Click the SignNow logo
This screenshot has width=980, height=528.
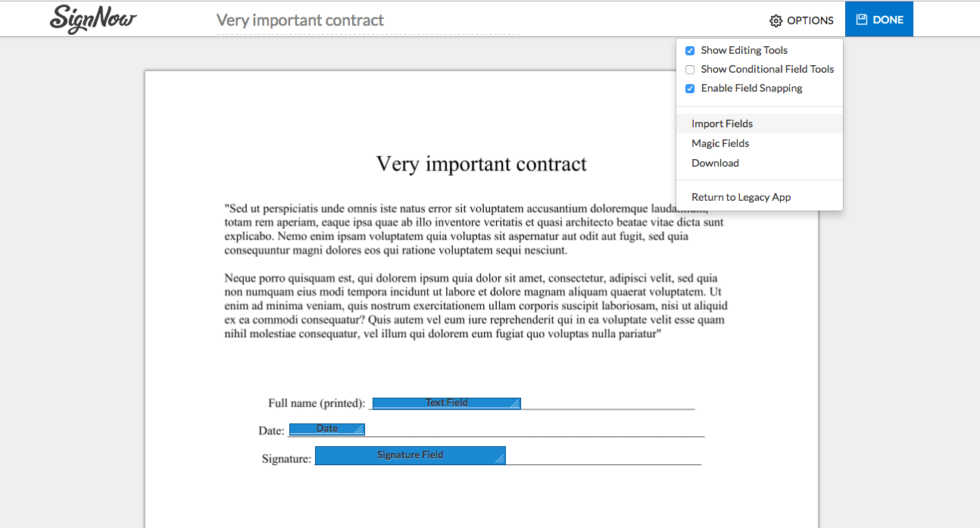pos(92,19)
